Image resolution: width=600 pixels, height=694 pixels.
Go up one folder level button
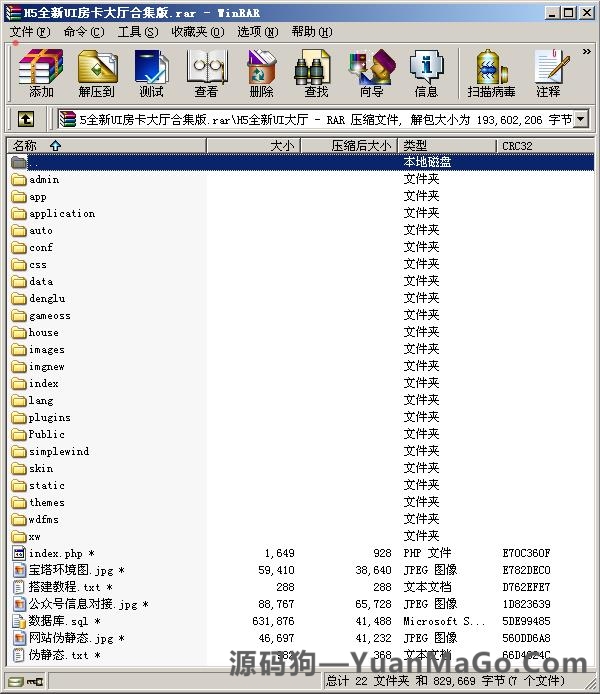(x=26, y=119)
